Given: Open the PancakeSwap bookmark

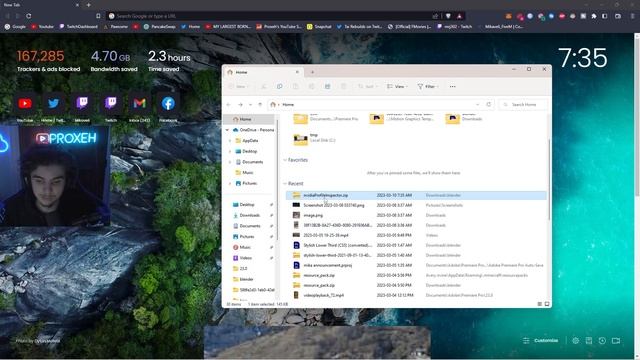Looking at the screenshot, I should point(160,27).
